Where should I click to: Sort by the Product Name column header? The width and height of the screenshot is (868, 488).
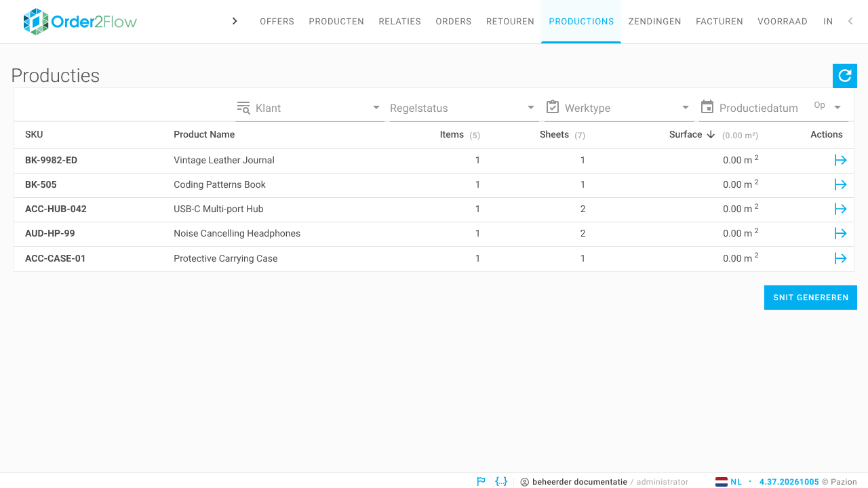pos(204,134)
